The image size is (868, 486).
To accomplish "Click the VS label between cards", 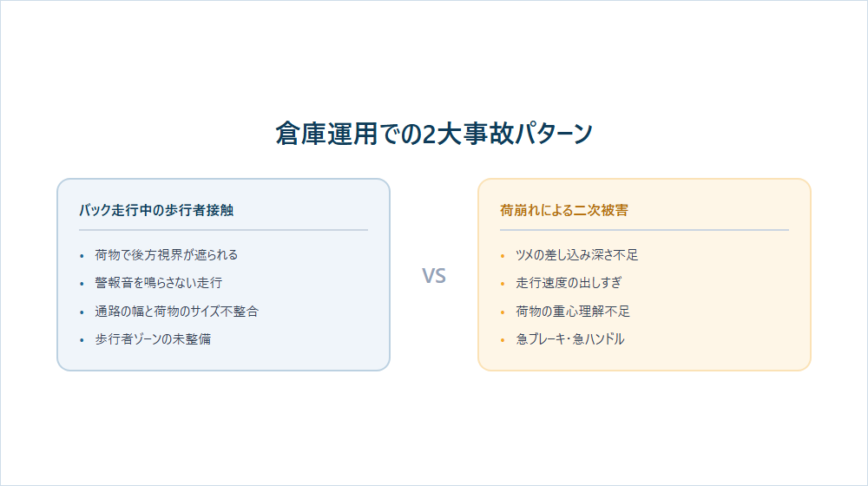I will [434, 276].
